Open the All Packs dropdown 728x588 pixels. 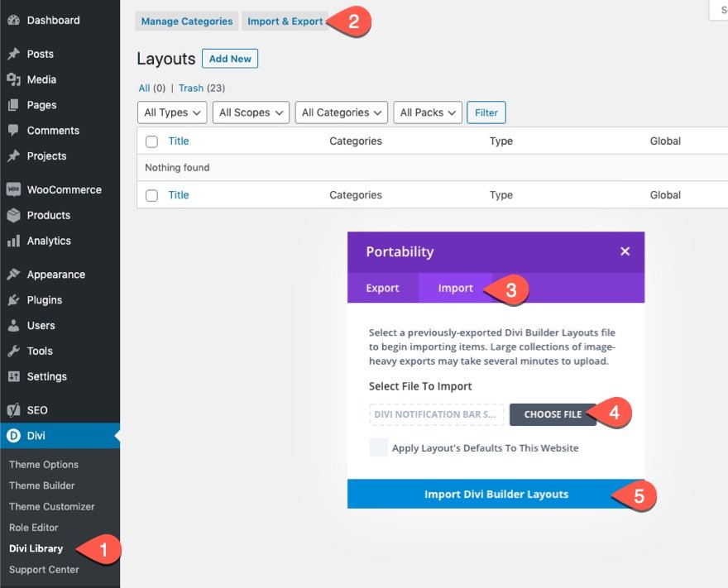pos(427,112)
